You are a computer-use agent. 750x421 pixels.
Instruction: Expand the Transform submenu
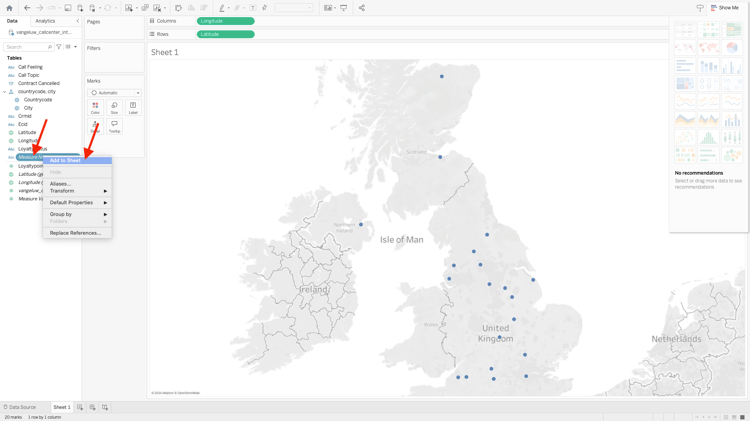(77, 191)
